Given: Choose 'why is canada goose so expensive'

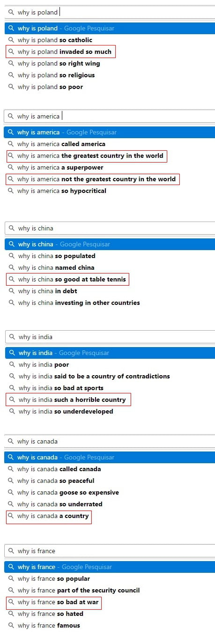Looking at the screenshot, I should 68,492.
